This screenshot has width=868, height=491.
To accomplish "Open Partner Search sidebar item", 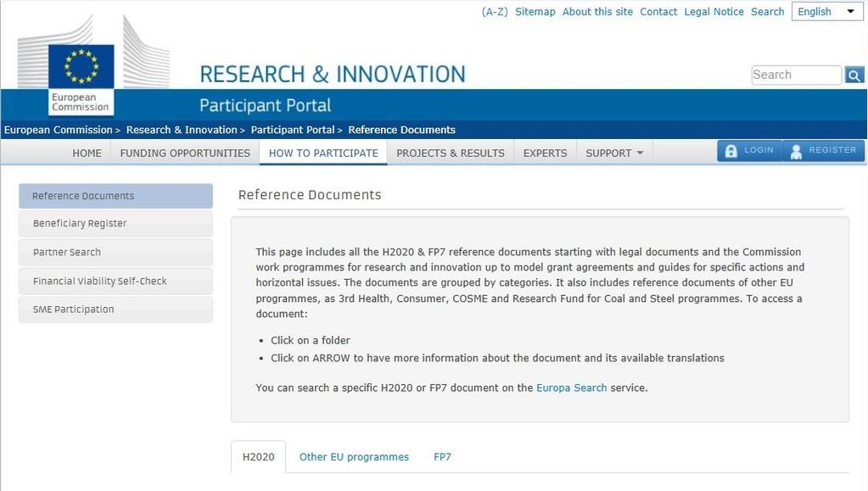I will tap(115, 253).
